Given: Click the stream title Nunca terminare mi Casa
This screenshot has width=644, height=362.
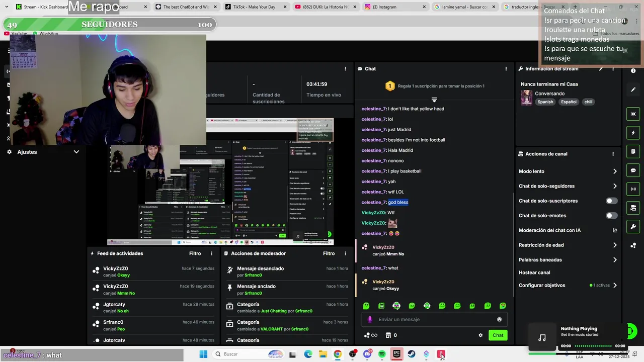Looking at the screenshot, I should pyautogui.click(x=549, y=84).
